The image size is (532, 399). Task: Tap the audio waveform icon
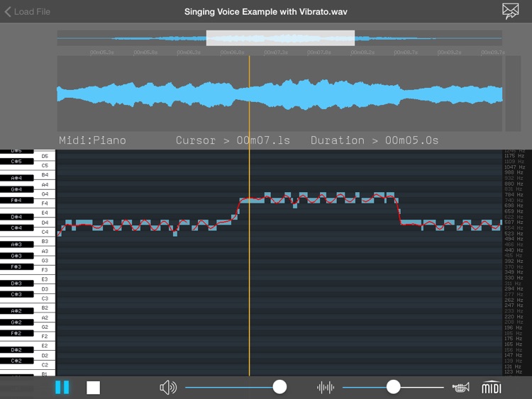point(326,387)
